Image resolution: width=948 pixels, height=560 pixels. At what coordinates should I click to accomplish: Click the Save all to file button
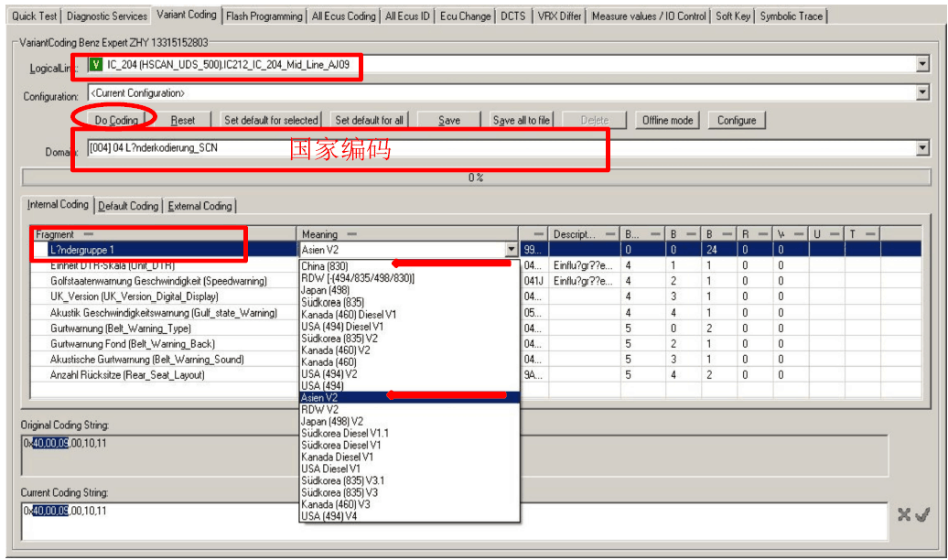(x=522, y=120)
